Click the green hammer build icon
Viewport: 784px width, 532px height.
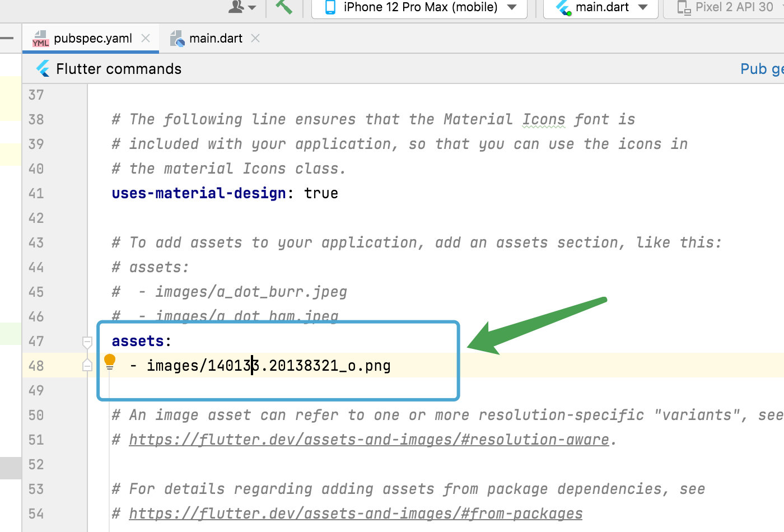click(x=284, y=7)
